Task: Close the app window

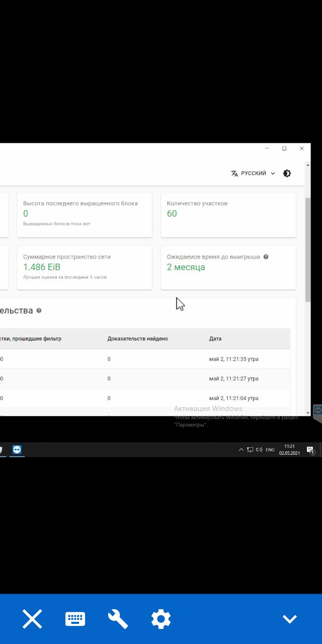Action: (302, 148)
